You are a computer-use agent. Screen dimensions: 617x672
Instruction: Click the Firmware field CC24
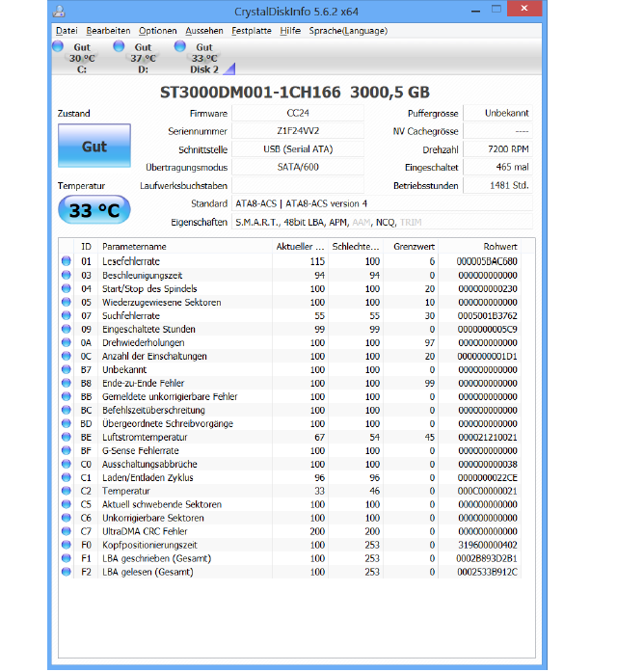coord(298,113)
